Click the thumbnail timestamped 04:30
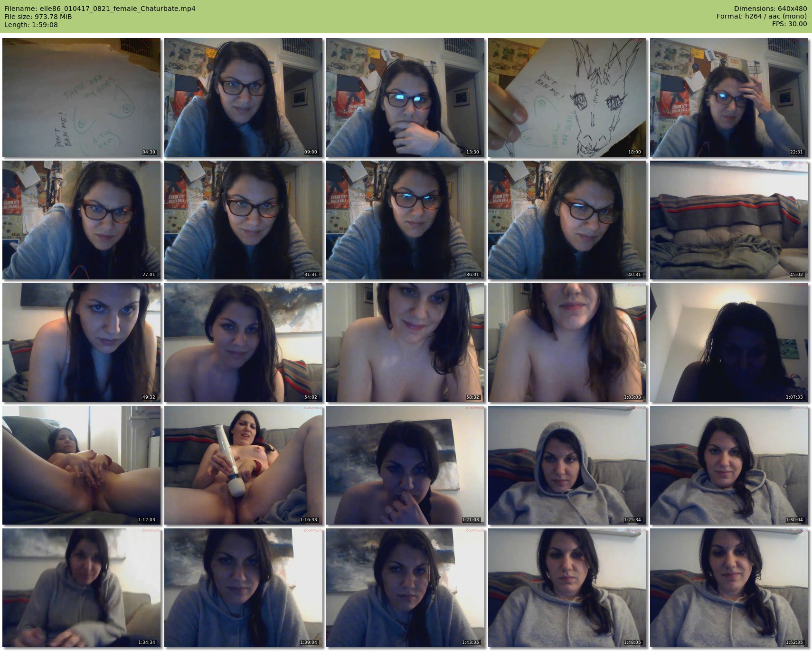The image size is (812, 651). point(81,97)
